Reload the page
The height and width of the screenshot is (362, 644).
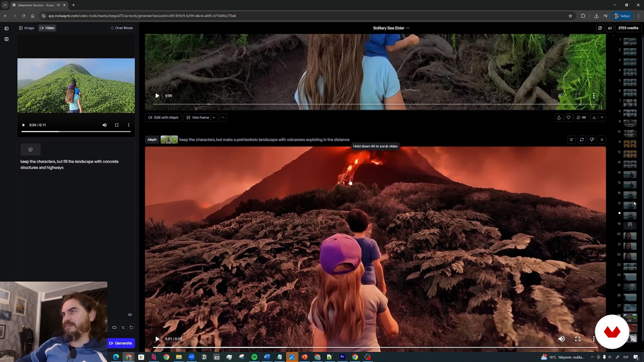click(x=23, y=16)
